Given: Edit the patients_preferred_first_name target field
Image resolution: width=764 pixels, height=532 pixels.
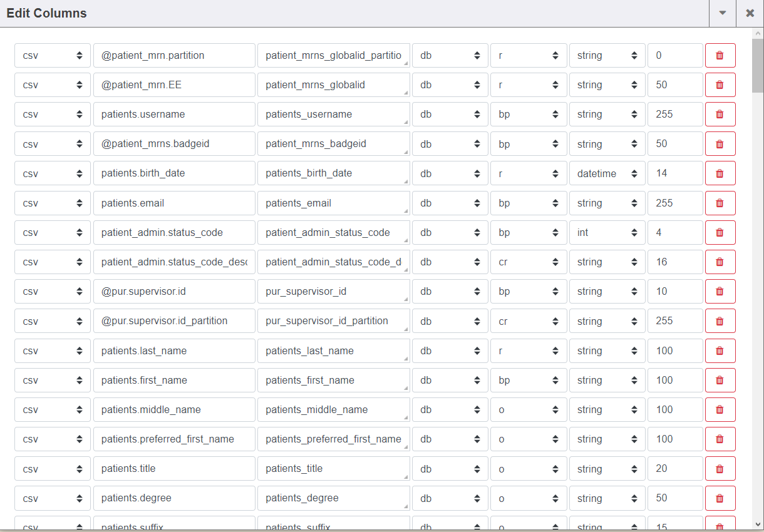Looking at the screenshot, I should [333, 439].
